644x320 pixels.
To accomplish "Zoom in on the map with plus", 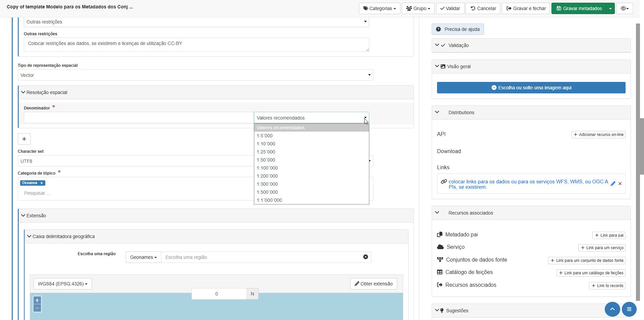I will click(x=37, y=300).
